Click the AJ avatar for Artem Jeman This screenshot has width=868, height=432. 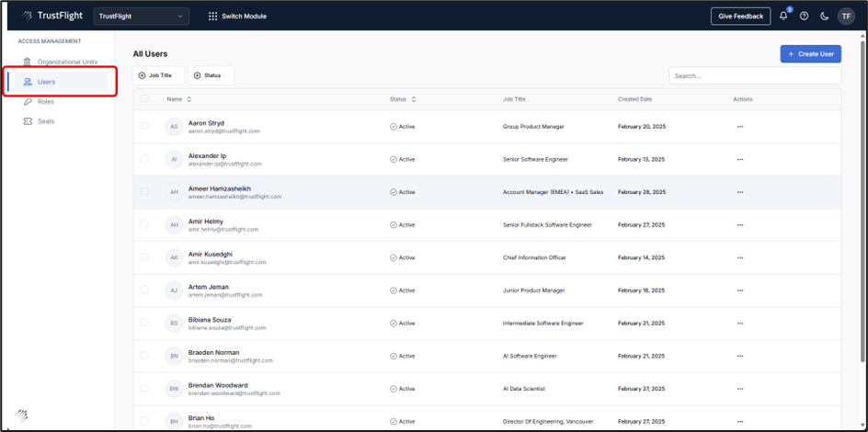(174, 290)
